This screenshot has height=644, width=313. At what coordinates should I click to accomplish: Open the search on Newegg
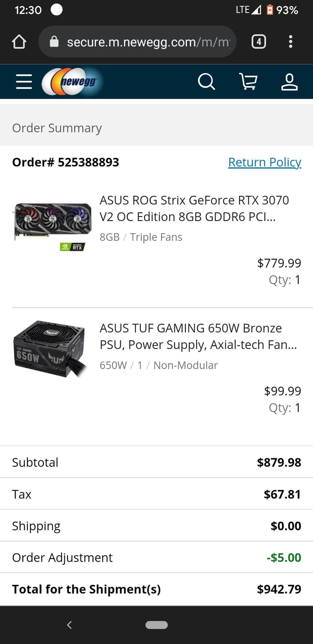[206, 81]
